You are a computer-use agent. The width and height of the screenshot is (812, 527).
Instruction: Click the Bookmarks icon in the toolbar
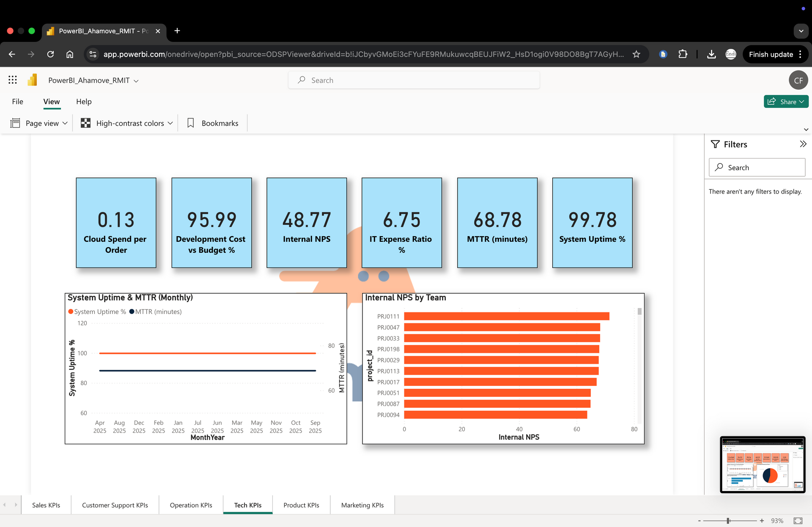click(191, 123)
